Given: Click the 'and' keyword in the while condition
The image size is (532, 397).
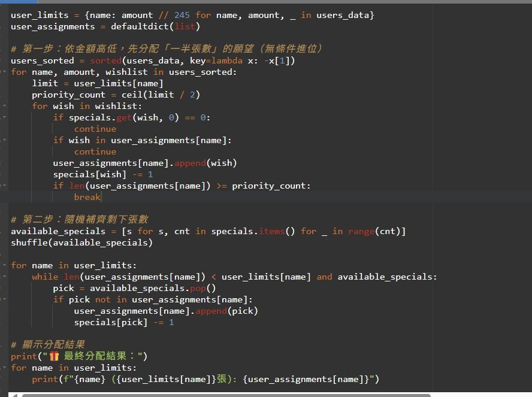Looking at the screenshot, I should point(324,277).
